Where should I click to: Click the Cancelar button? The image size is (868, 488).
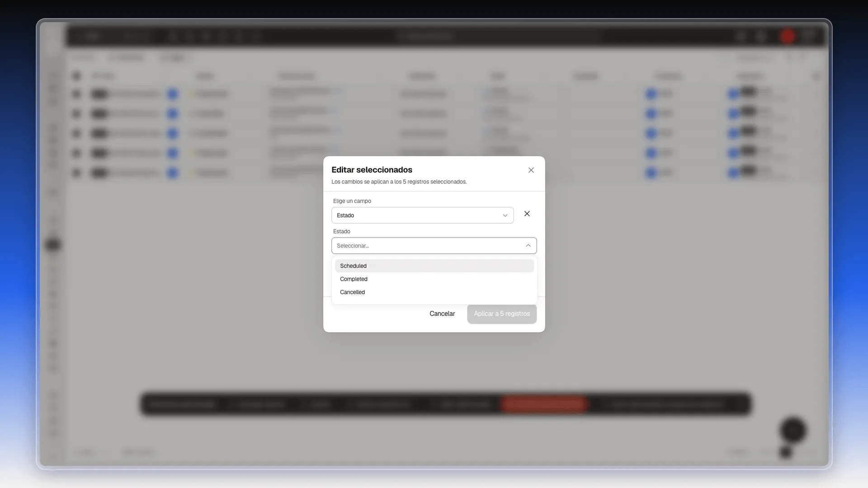click(x=442, y=314)
